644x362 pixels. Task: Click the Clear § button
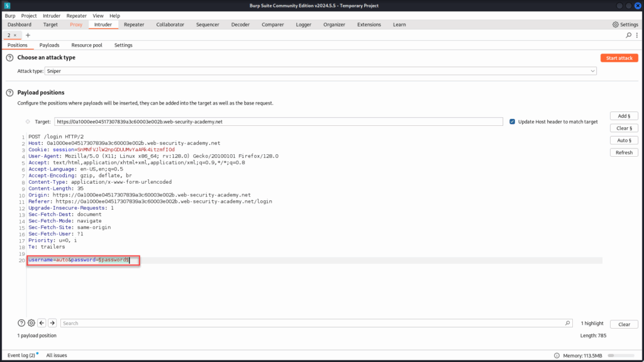coord(624,128)
